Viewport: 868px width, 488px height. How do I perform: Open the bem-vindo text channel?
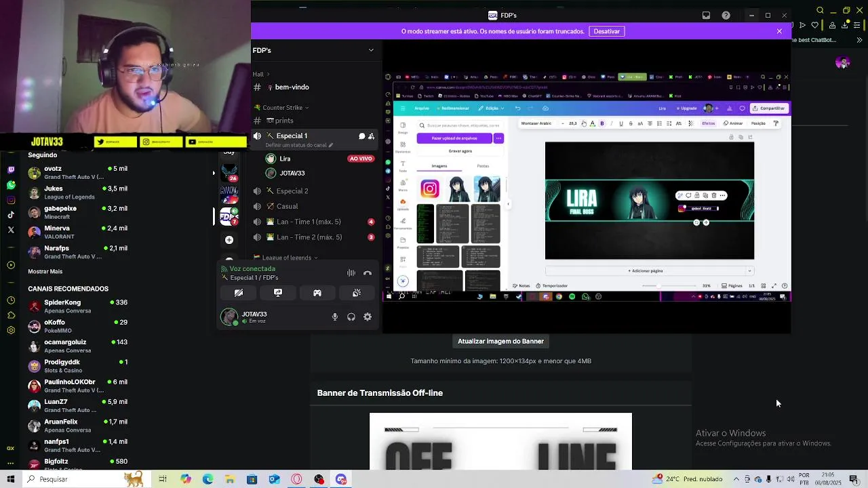pyautogui.click(x=315, y=87)
